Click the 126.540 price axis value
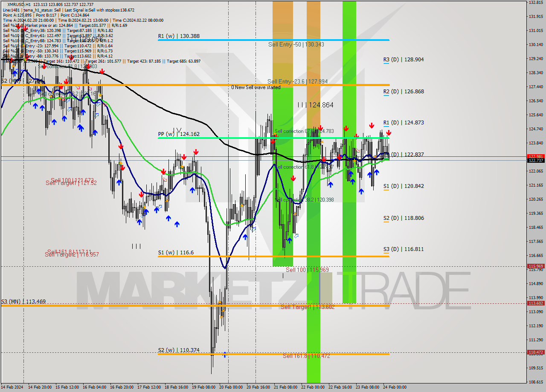Viewport: 546px width, 392px height. pos(536,101)
